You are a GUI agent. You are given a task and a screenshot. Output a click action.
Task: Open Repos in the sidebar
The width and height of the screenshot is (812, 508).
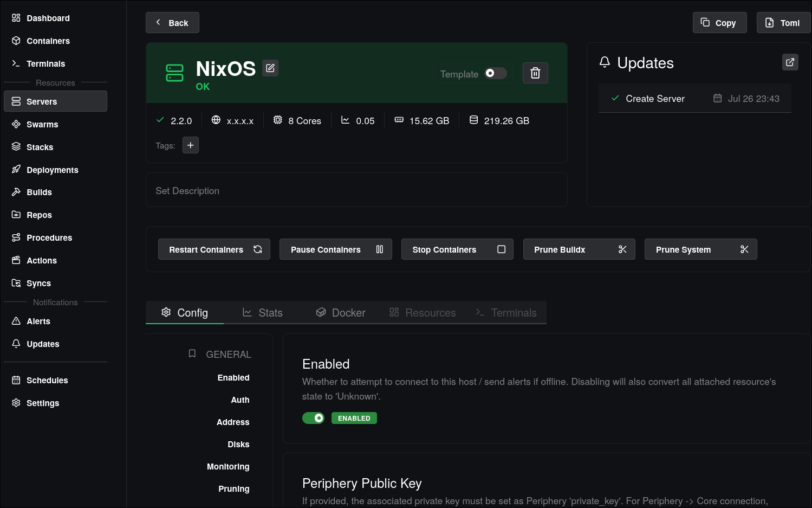(x=55, y=215)
